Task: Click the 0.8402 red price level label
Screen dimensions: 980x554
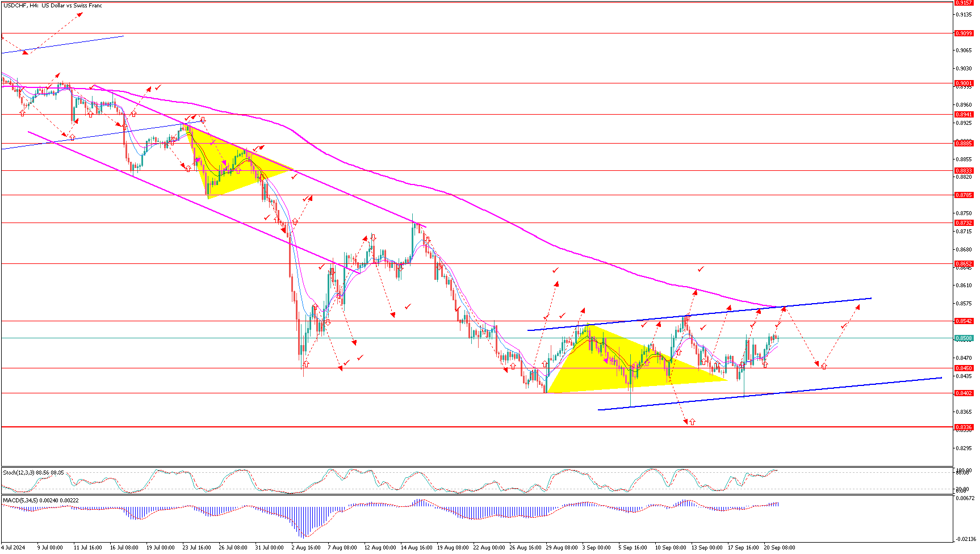Action: coord(964,393)
